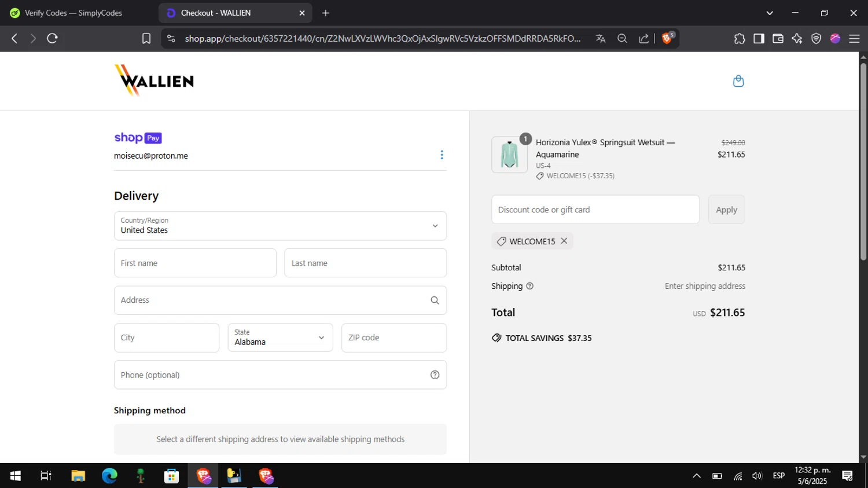
Task: Click the Discount code or gift card field
Action: tap(595, 210)
